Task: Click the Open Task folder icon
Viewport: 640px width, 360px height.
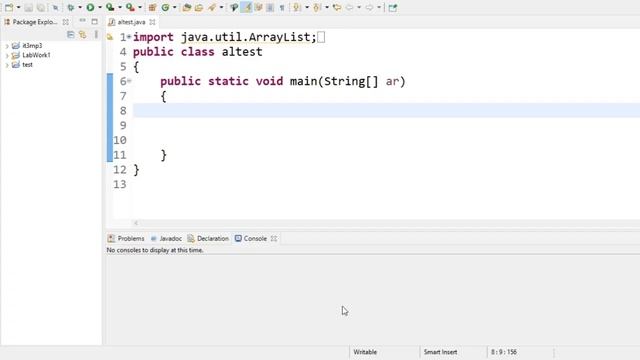Action: [199, 7]
